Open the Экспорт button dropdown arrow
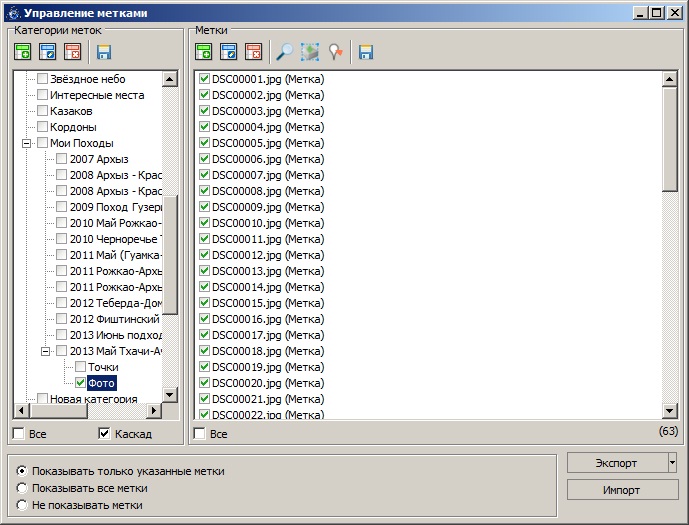This screenshot has height=525, width=689. [672, 462]
